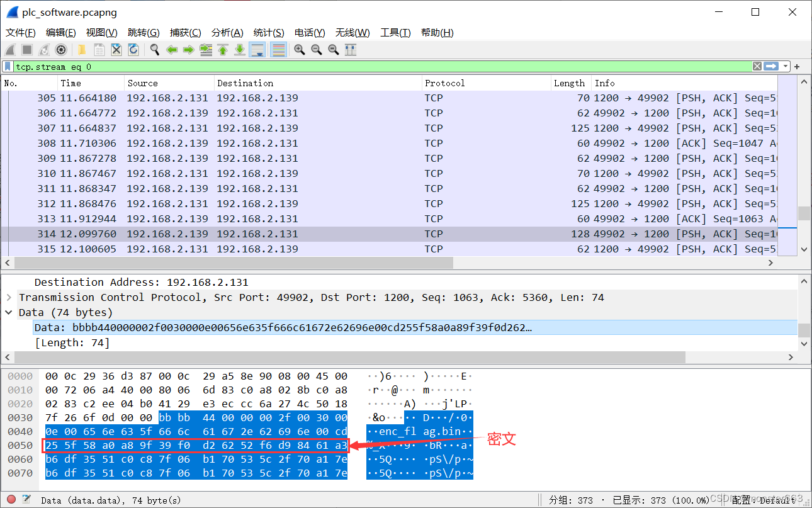Open the 视图(V) menu

pos(102,33)
